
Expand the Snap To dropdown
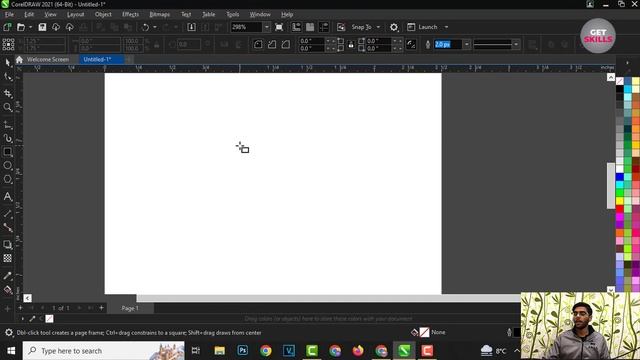coord(378,27)
